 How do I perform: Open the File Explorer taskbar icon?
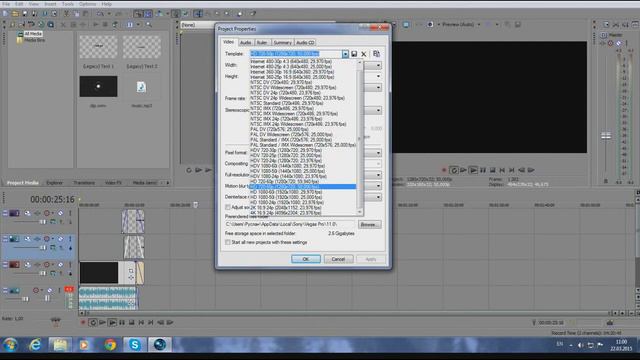click(60, 345)
